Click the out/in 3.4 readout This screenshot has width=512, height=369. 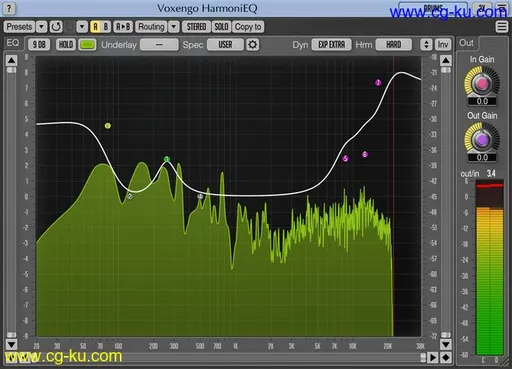point(491,173)
